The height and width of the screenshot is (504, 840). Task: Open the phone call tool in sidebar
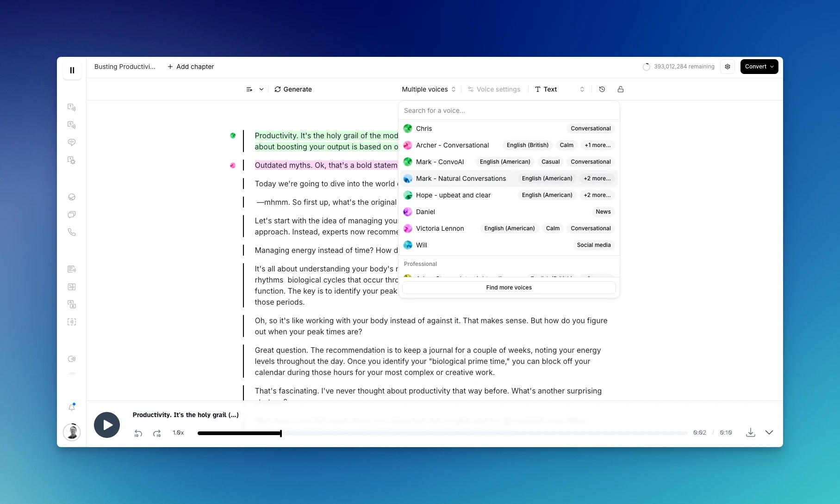(x=72, y=232)
